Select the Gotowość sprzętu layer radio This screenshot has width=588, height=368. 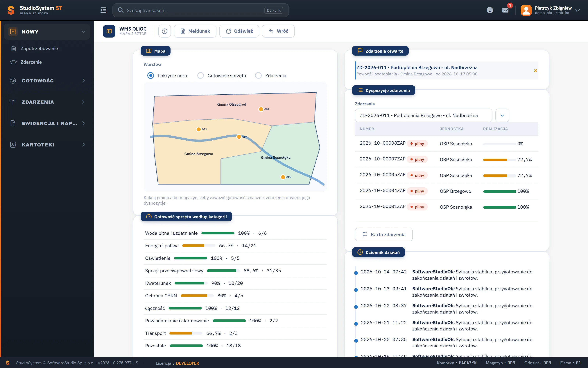point(200,75)
